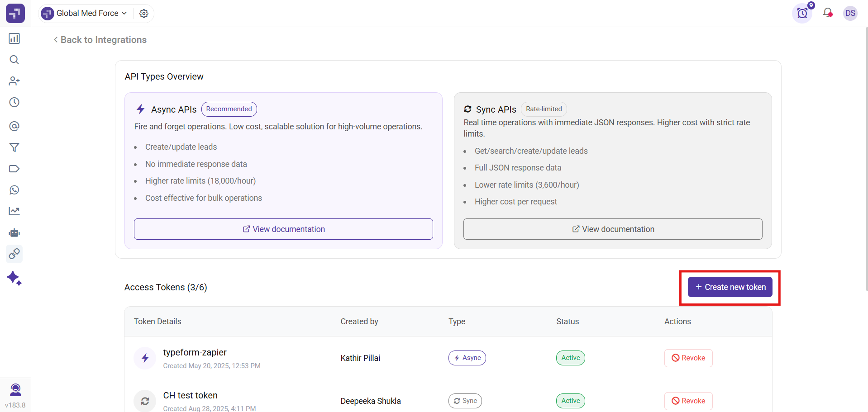Create a new access token
This screenshot has width=868, height=412.
coord(730,287)
